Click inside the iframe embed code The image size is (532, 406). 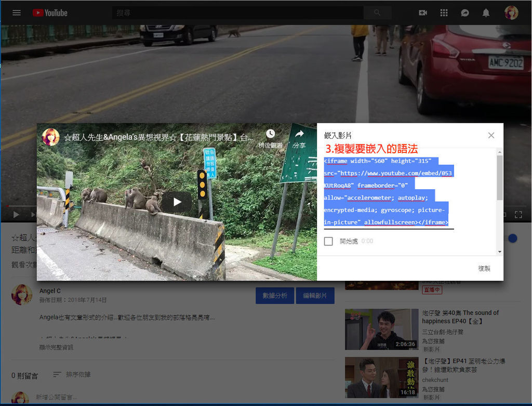tap(388, 191)
